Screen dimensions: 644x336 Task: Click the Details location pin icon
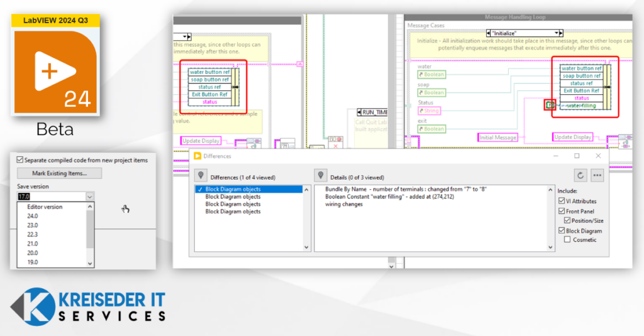pos(321,176)
